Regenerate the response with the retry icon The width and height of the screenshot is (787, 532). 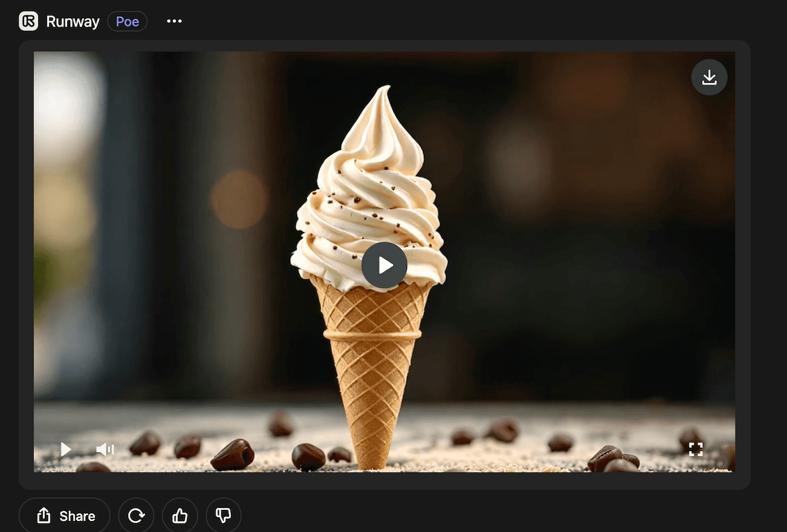point(137,516)
